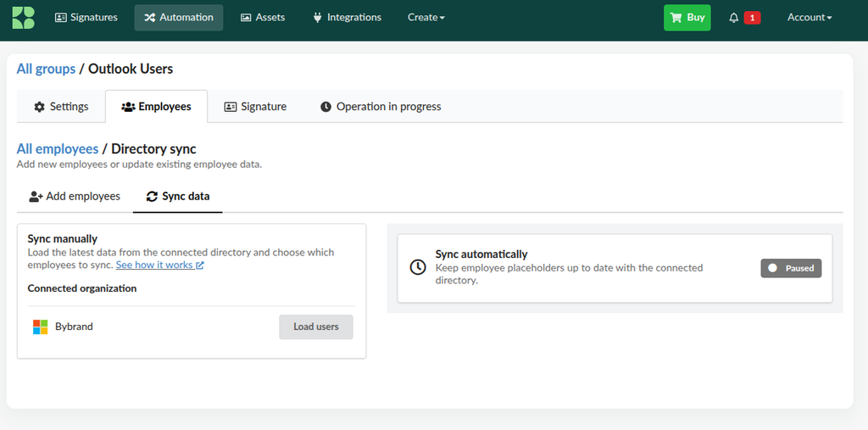Return to All employees list
868x430 pixels.
click(x=58, y=148)
